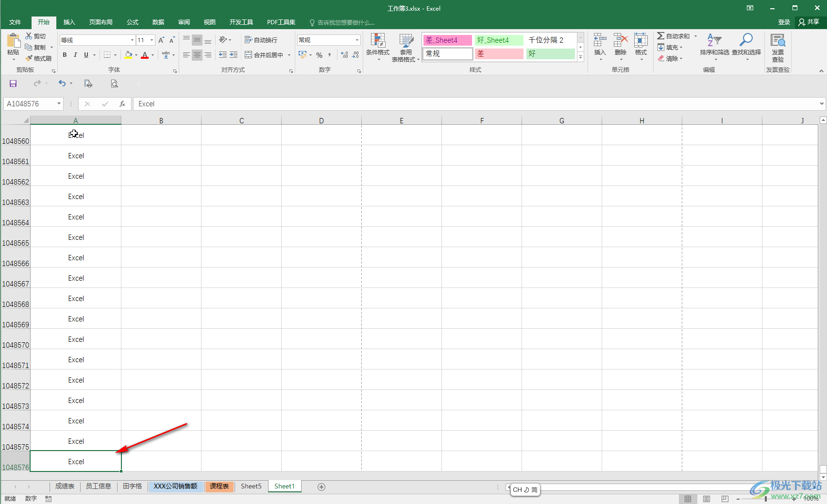The width and height of the screenshot is (827, 504).
Task: Click the orientation text angle icon
Action: coord(223,40)
